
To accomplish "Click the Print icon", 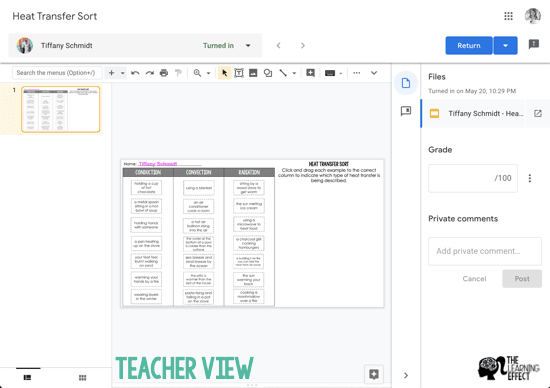I will 164,73.
